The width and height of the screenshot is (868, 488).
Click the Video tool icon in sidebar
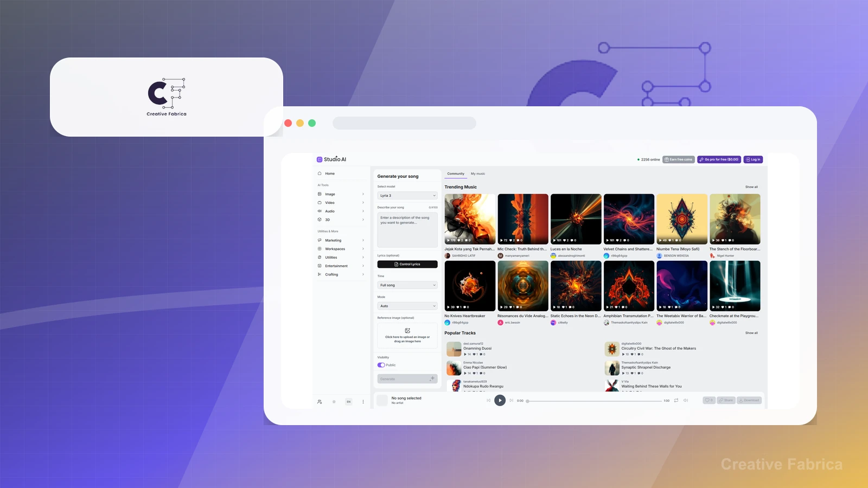coord(320,203)
